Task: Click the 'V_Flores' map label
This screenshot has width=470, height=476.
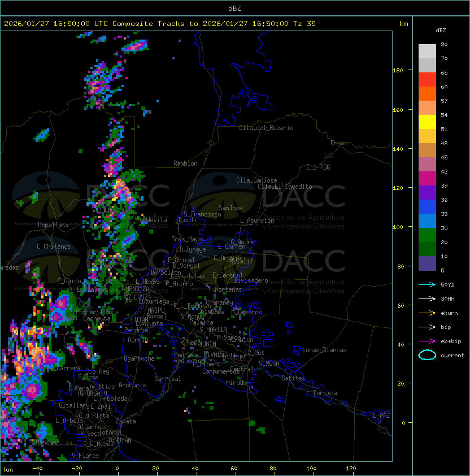Action: click(x=85, y=456)
